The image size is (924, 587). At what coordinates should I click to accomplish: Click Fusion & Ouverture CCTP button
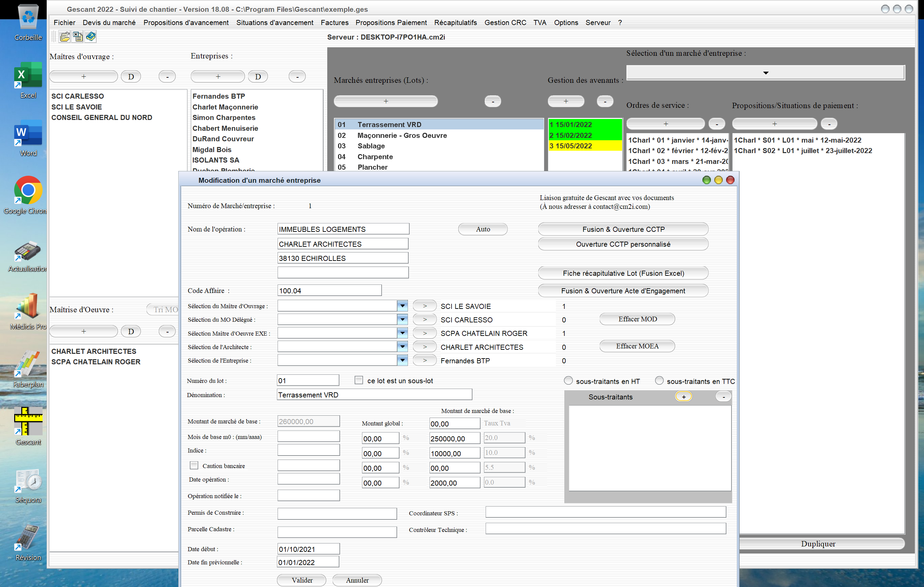(623, 229)
